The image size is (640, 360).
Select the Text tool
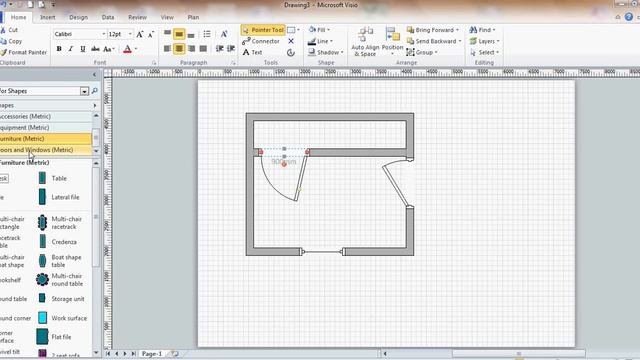(x=252, y=52)
